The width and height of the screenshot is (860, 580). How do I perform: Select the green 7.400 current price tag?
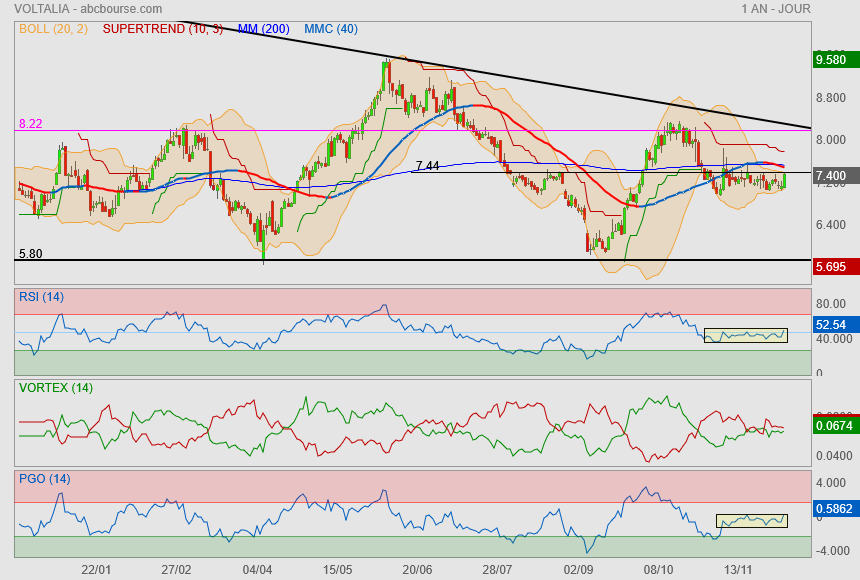coord(832,176)
